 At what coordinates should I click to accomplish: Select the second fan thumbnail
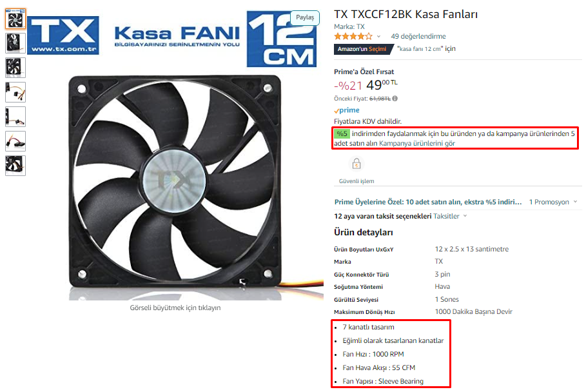(15, 43)
